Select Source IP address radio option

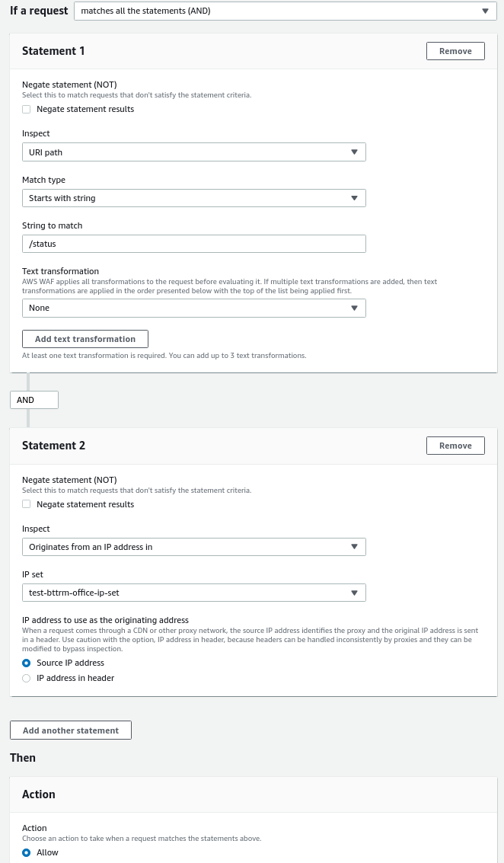pyautogui.click(x=27, y=663)
